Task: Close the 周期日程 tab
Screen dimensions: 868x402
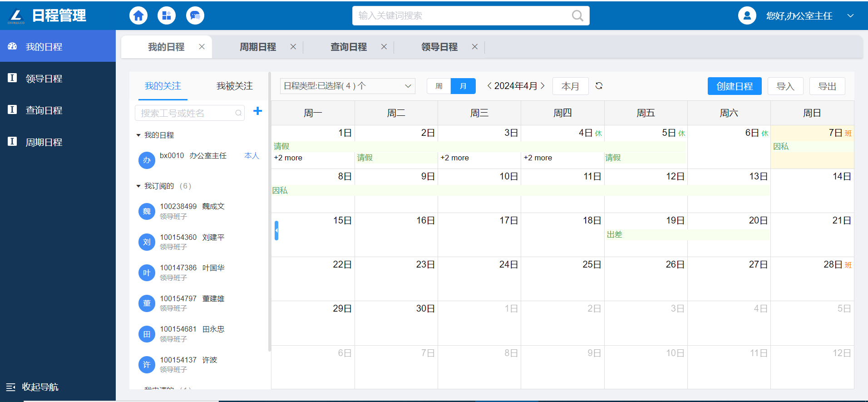Action: coord(293,47)
